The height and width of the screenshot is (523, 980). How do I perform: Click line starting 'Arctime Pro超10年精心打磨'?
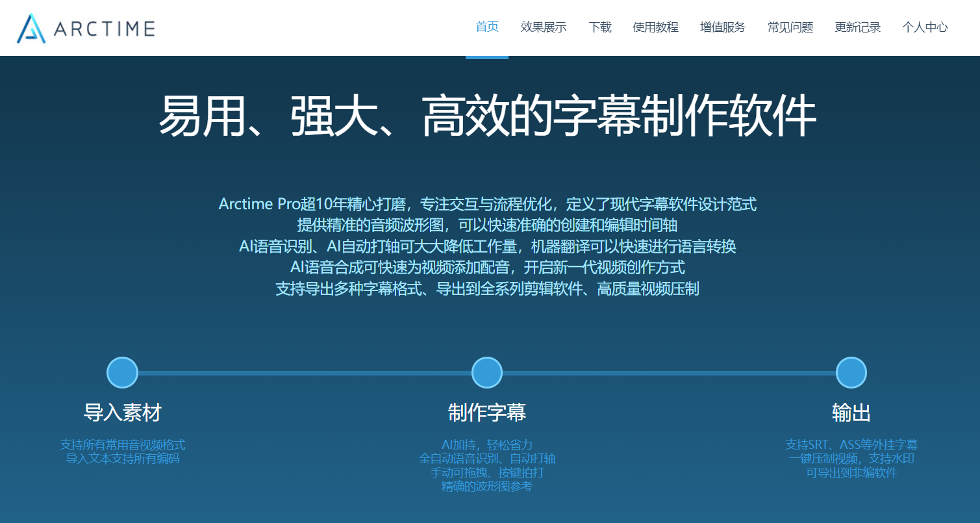pos(488,204)
